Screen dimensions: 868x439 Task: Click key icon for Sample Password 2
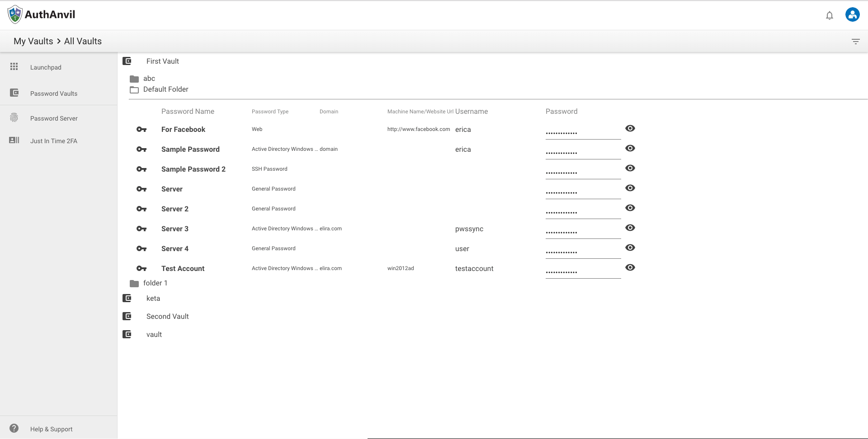[x=142, y=169]
